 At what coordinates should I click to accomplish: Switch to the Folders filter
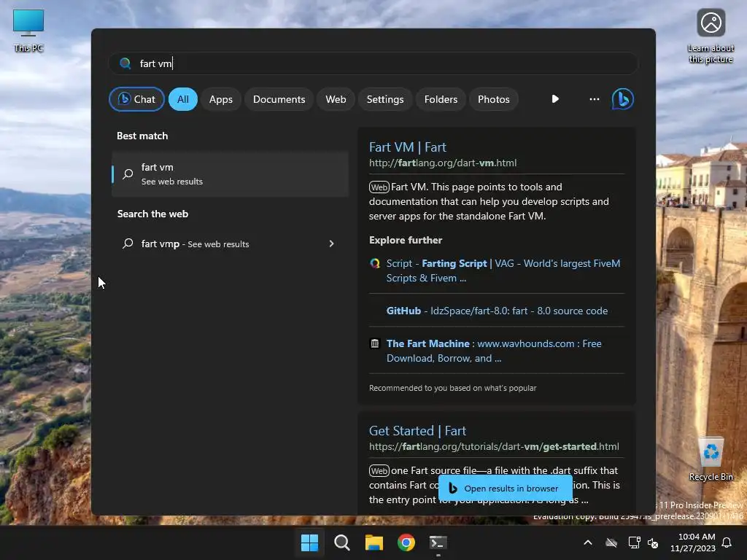(x=441, y=99)
